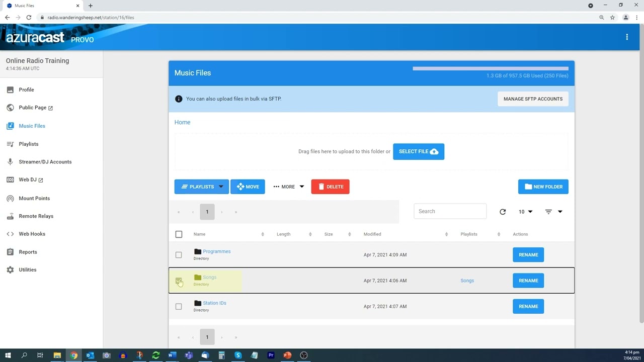Open File Explorer from taskbar
This screenshot has height=362, width=644.
tap(57, 355)
